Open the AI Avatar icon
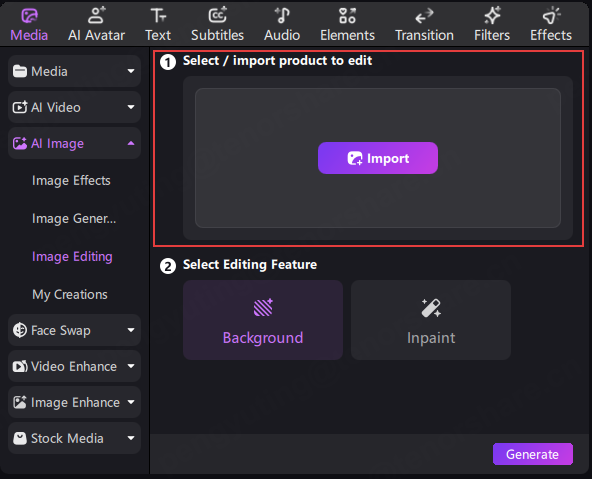592x479 pixels. click(97, 15)
